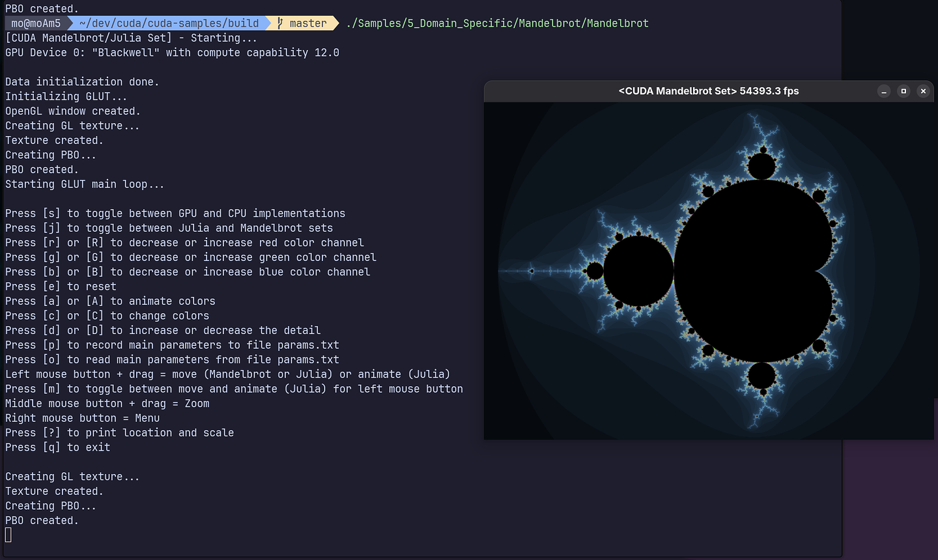The image size is (938, 560).
Task: Click the title bar showing 54393.3 fps
Action: pyautogui.click(x=709, y=91)
